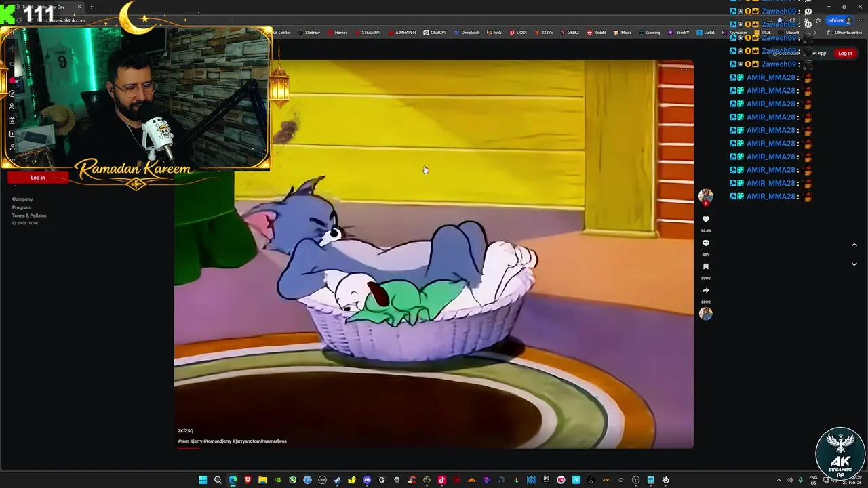This screenshot has height=488, width=868.
Task: Go to previous video with up chevron
Action: (854, 245)
